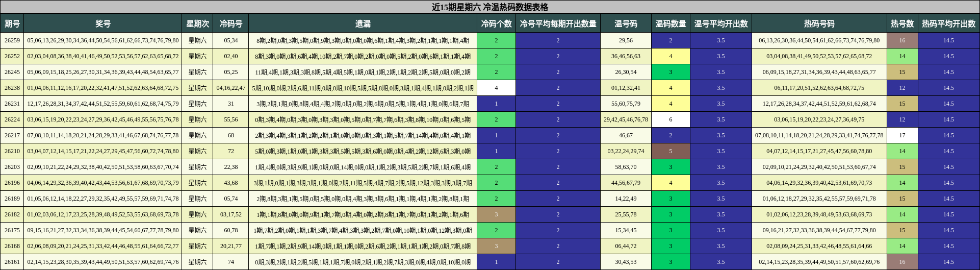Click warm numbers cell 03,22,24,29,74
Image resolution: width=980 pixels, height=270 pixels.
tap(626, 151)
